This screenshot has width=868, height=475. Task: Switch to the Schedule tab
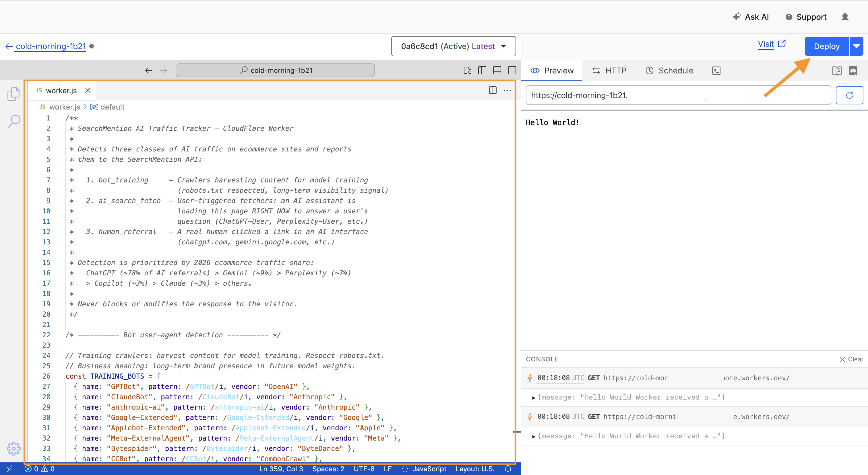(669, 70)
